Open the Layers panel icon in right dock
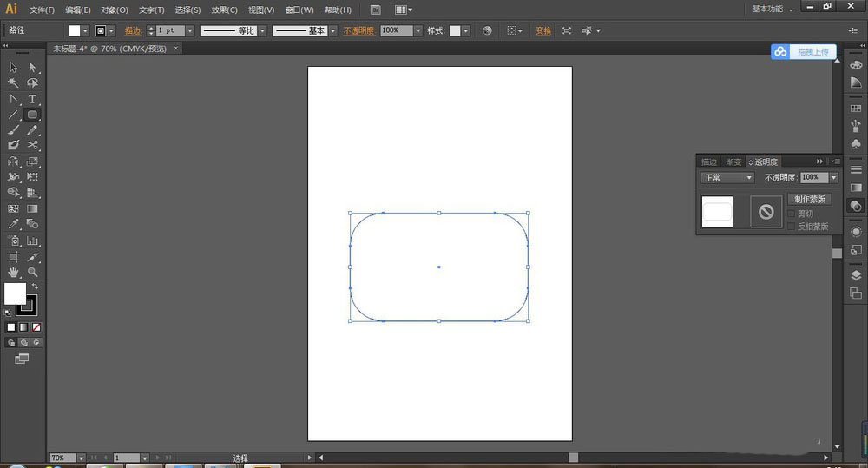Viewport: 868px width, 468px height. tap(856, 275)
